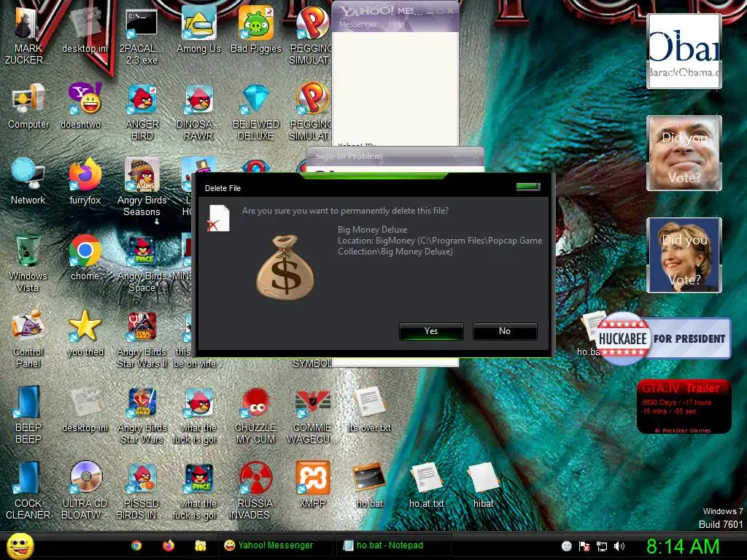The width and height of the screenshot is (747, 560).
Task: Launch Chrome from the taskbar
Action: pos(136,545)
